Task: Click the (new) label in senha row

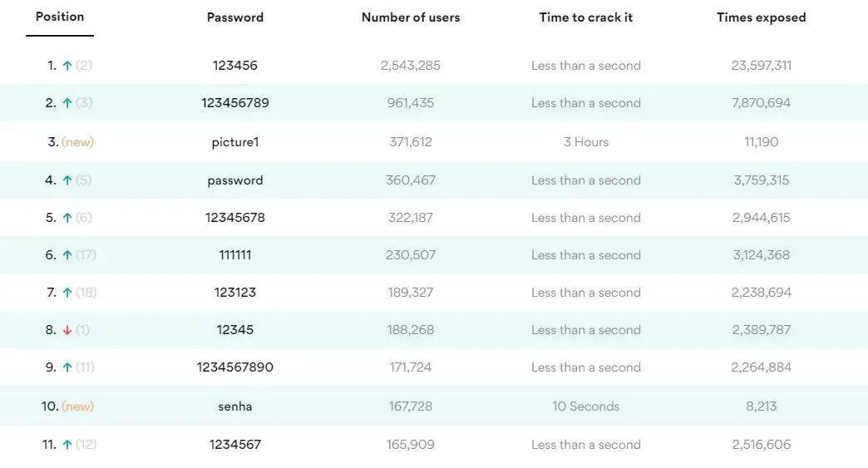Action: point(78,406)
